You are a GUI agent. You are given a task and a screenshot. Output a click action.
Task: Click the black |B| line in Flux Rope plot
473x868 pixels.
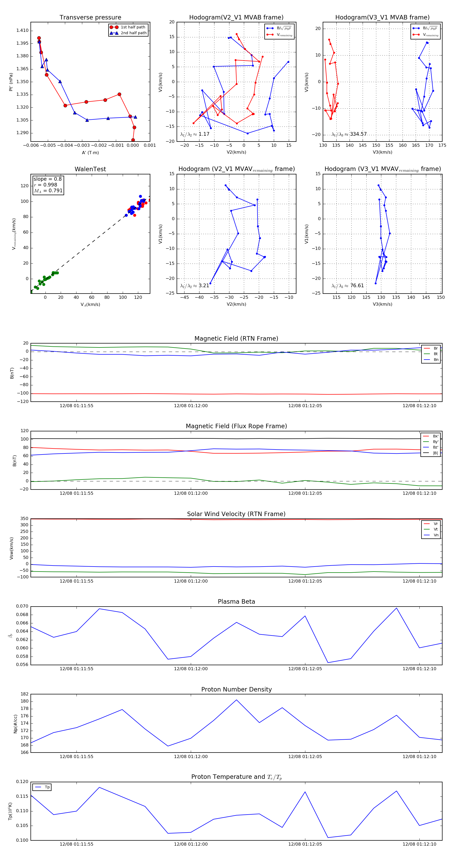click(236, 439)
